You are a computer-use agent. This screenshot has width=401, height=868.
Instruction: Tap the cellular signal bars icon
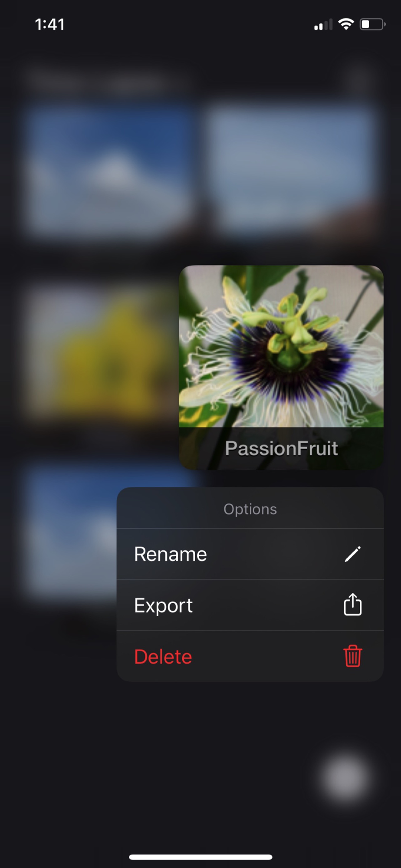pos(323,24)
